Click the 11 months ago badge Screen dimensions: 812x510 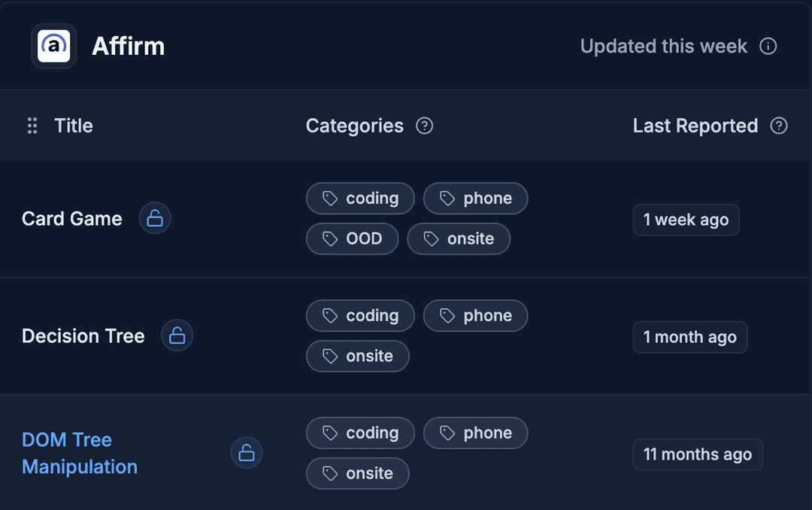point(697,454)
